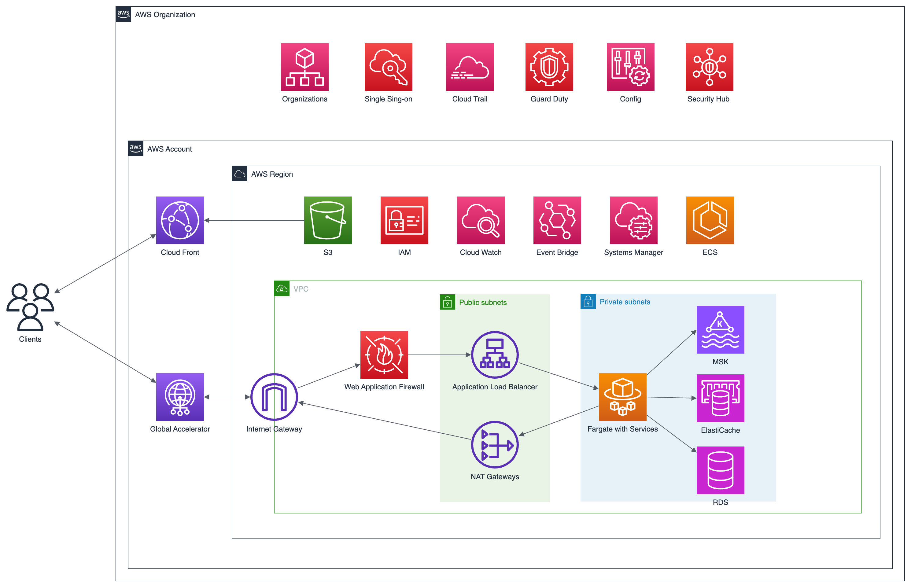Image resolution: width=911 pixels, height=588 pixels.
Task: Select the Global Accelerator icon
Action: pos(180,397)
